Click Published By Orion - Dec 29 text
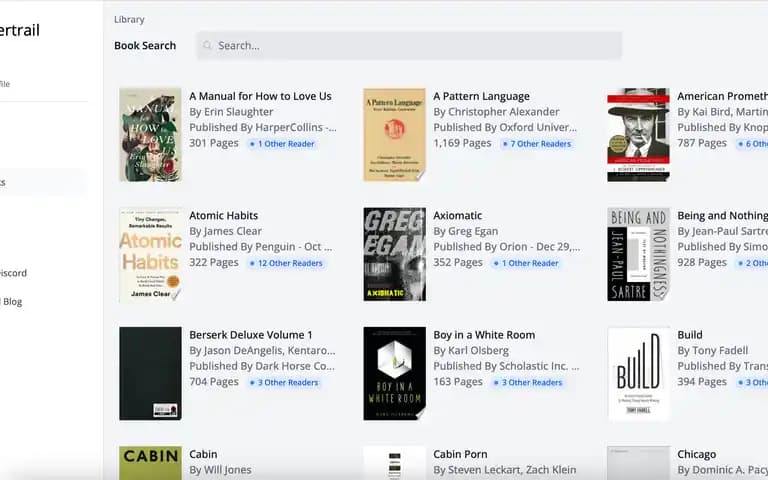The height and width of the screenshot is (480, 768). [x=506, y=247]
